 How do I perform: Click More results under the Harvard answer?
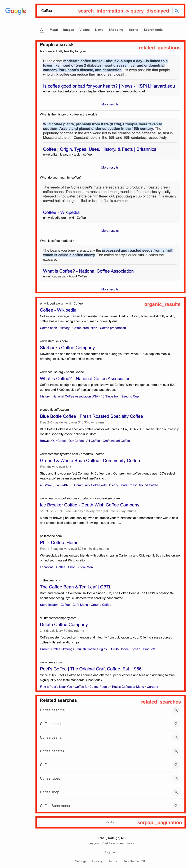coord(110,104)
